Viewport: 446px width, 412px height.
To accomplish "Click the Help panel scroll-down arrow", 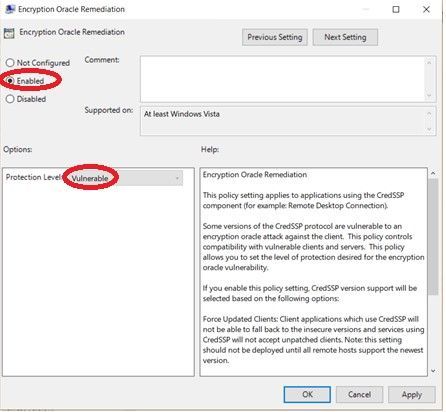I will 433,371.
